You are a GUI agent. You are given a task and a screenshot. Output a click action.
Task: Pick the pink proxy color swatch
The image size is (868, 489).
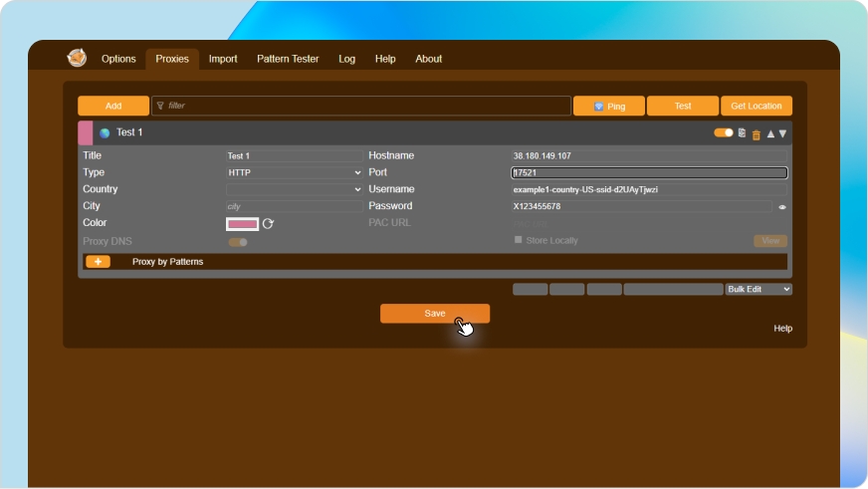coord(243,224)
